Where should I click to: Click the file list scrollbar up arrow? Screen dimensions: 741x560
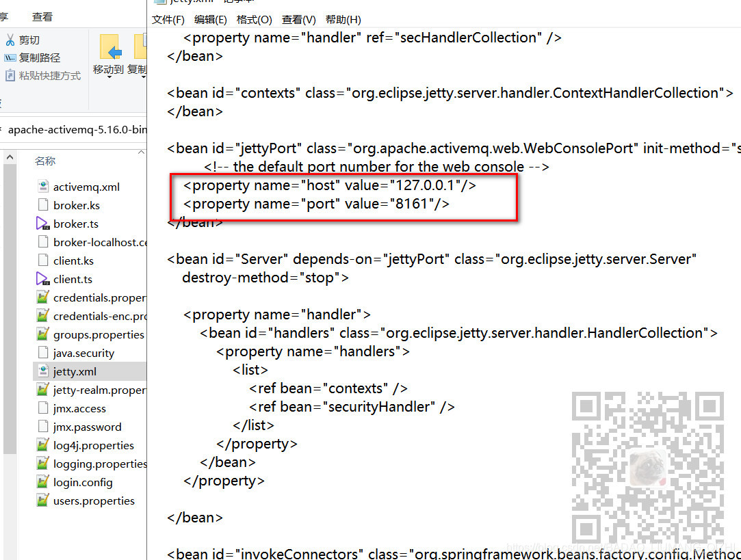(9, 158)
